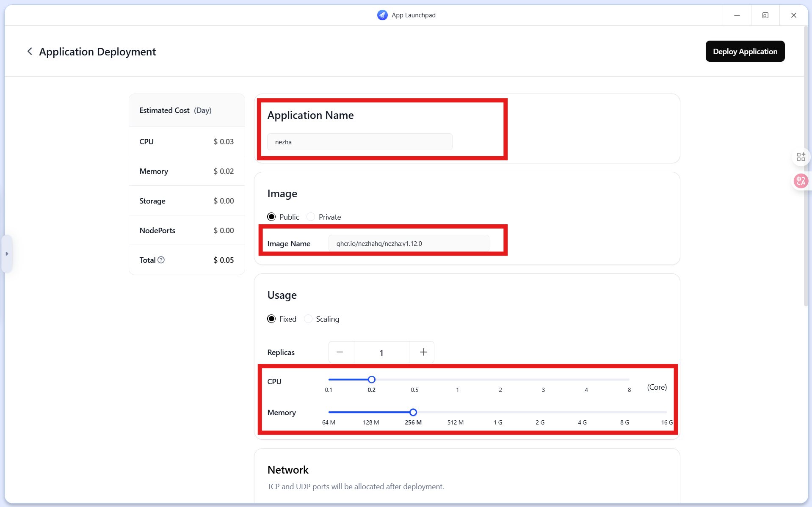
Task: Choose the Scaling usage option
Action: [308, 319]
